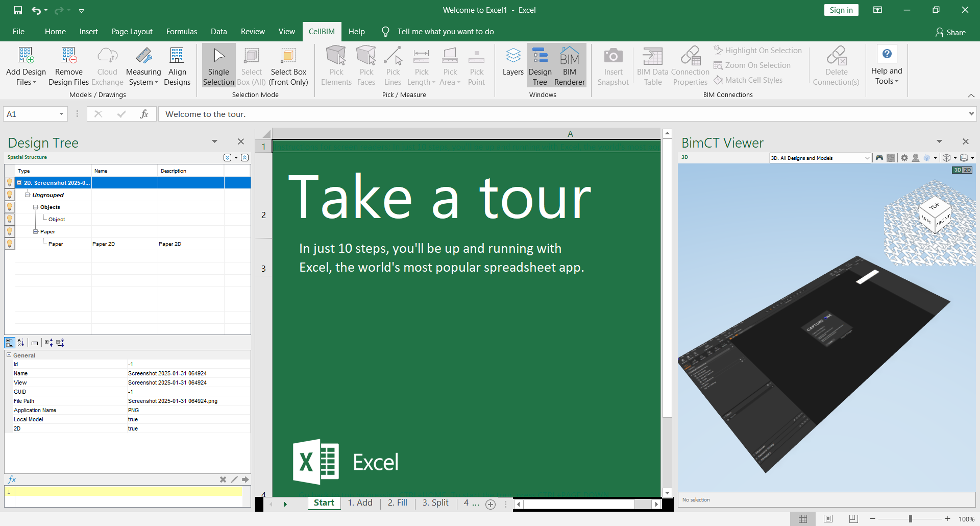980x526 pixels.
Task: Select the Object tree item
Action: pyautogui.click(x=57, y=220)
